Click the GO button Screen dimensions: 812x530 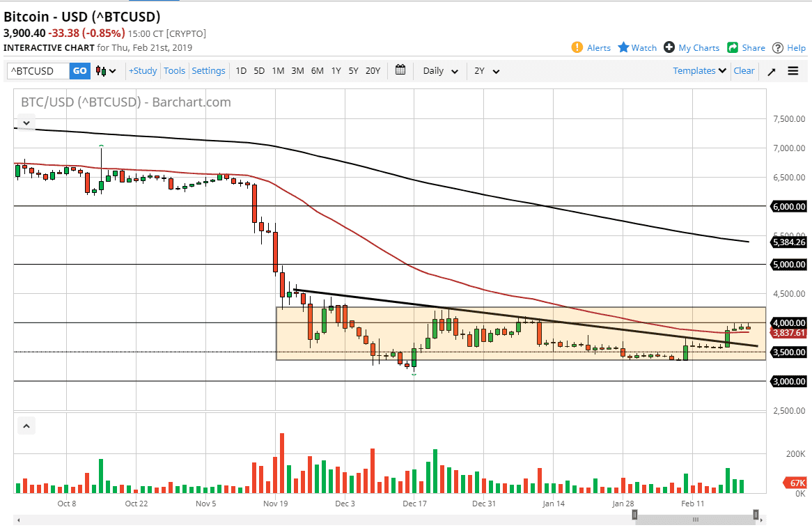coord(79,70)
